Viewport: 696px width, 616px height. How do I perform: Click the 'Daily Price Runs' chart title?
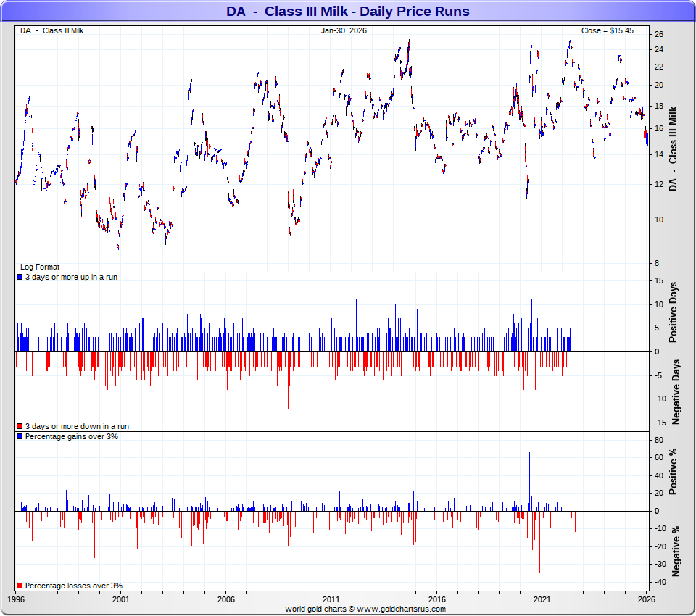tap(347, 12)
